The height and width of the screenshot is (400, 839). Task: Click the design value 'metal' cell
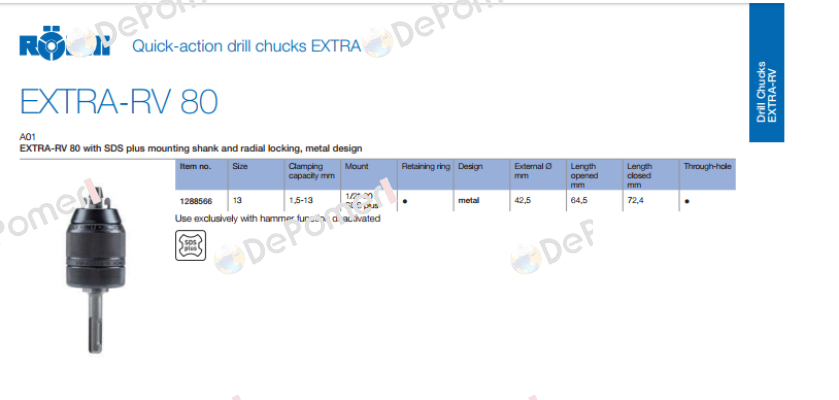click(x=482, y=201)
